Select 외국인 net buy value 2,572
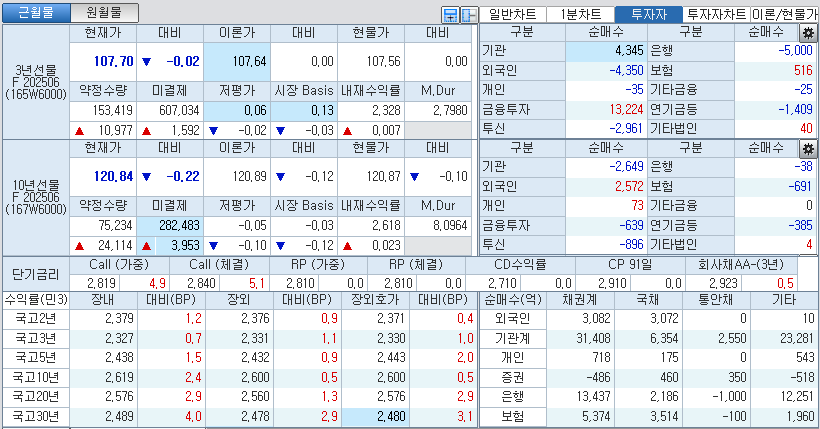Screen dimensions: 820x429 606,186
